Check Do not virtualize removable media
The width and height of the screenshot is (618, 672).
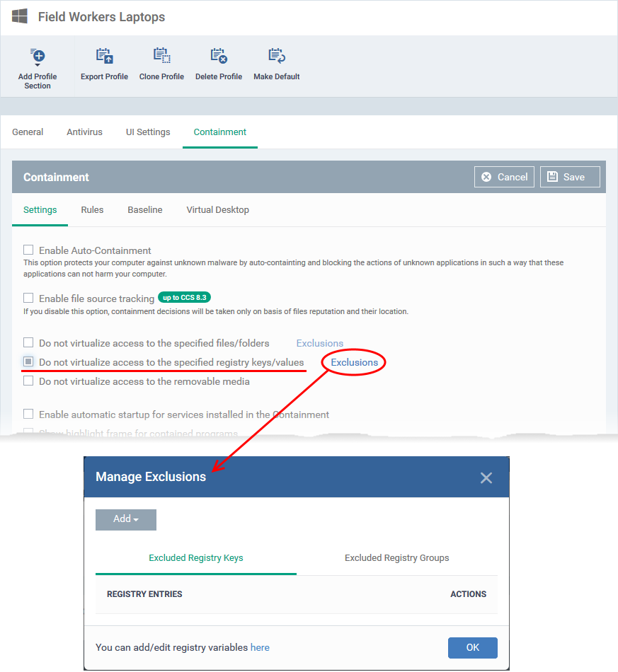point(28,381)
